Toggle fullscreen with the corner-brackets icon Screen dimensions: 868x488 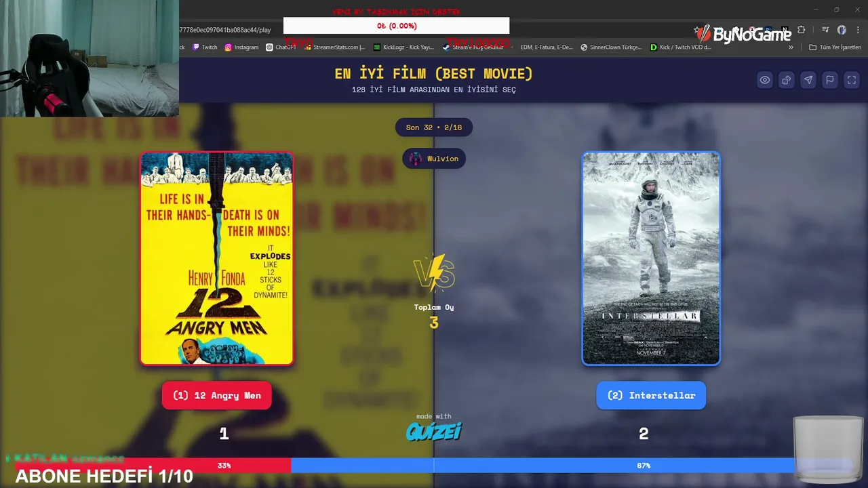click(852, 80)
